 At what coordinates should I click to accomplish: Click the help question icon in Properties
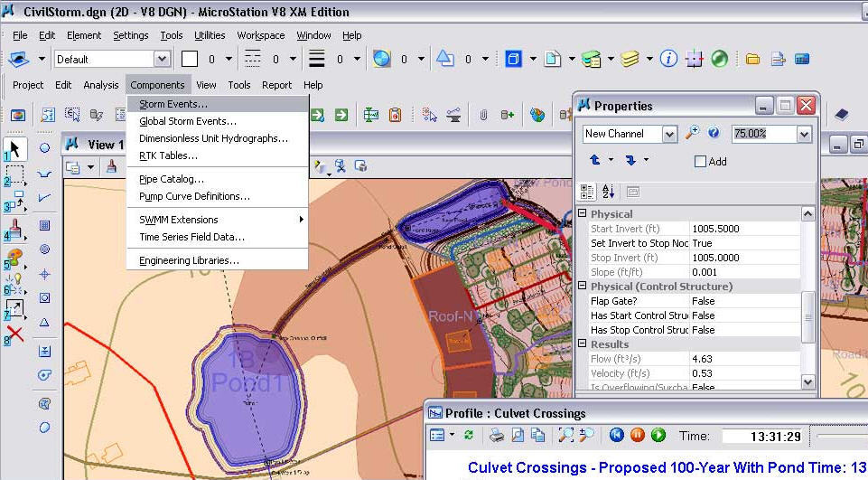point(714,133)
